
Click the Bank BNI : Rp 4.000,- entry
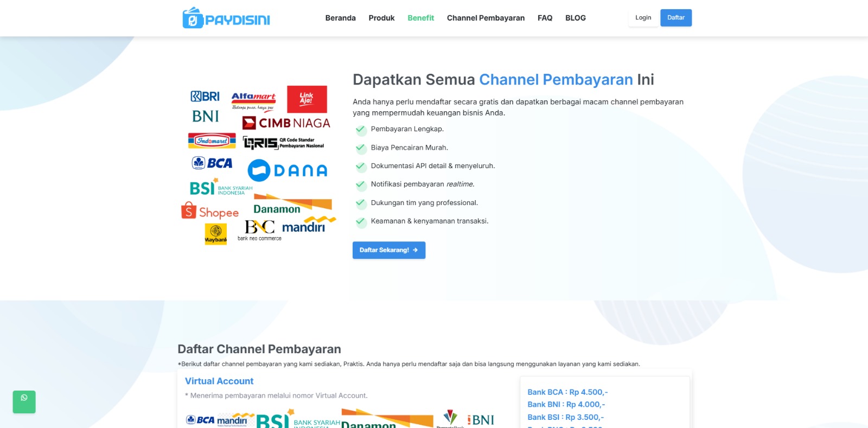[x=566, y=405]
